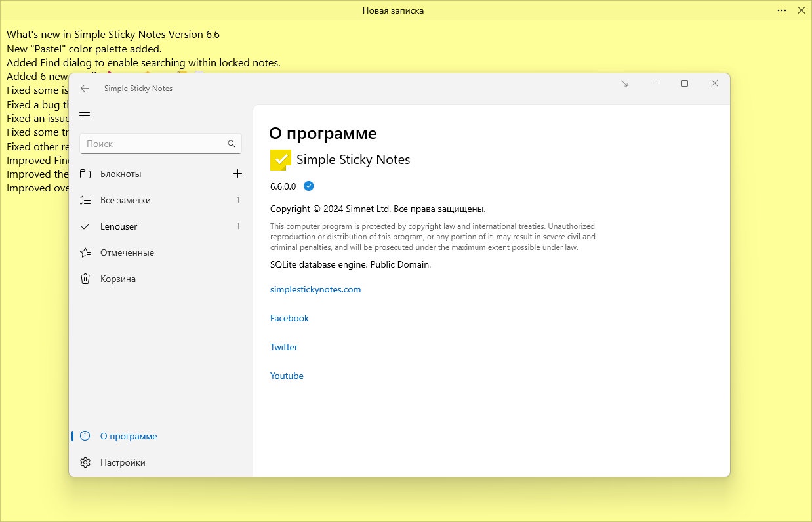Select the Lenouser notebook
The height and width of the screenshot is (522, 812).
[119, 226]
